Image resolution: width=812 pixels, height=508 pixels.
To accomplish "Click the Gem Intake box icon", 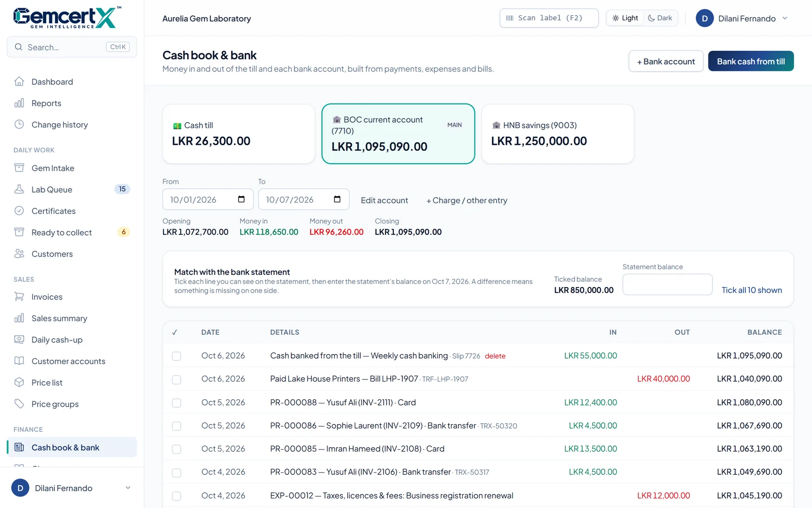I will (x=19, y=168).
